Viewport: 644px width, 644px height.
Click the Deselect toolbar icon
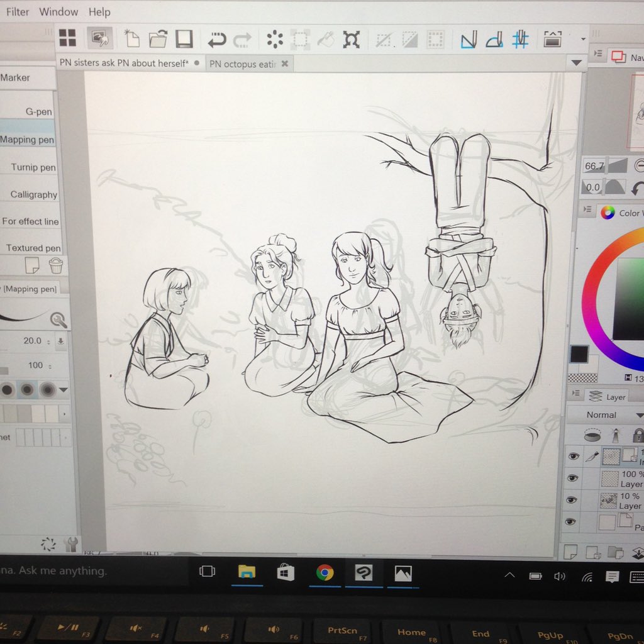pyautogui.click(x=384, y=40)
